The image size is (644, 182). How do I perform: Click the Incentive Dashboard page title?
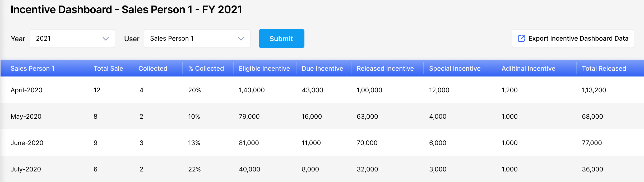point(126,10)
